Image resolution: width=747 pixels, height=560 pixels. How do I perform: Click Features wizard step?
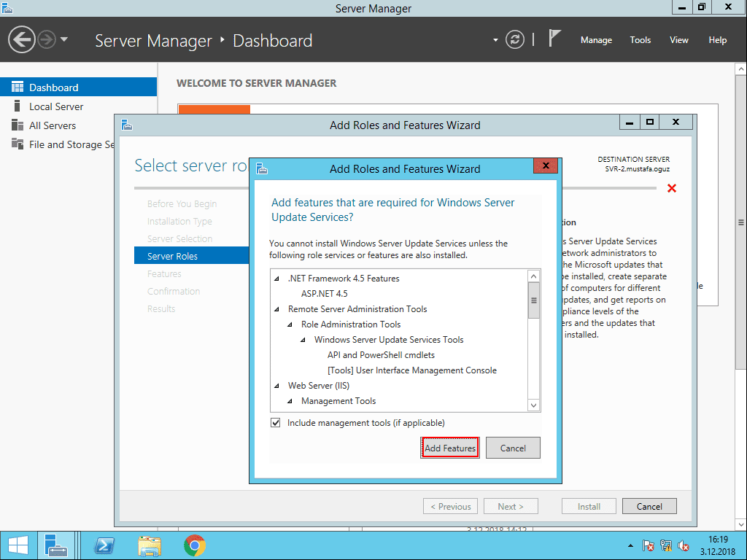164,274
